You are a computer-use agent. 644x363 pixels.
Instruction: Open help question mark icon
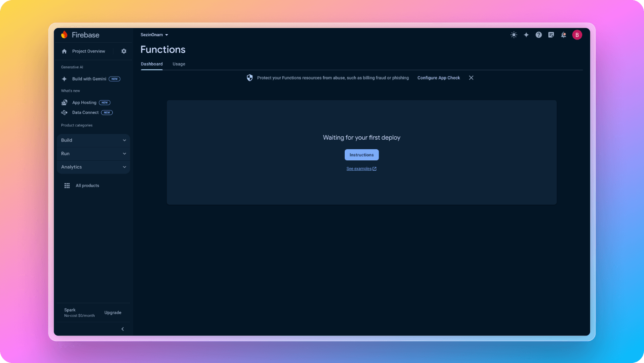(538, 35)
